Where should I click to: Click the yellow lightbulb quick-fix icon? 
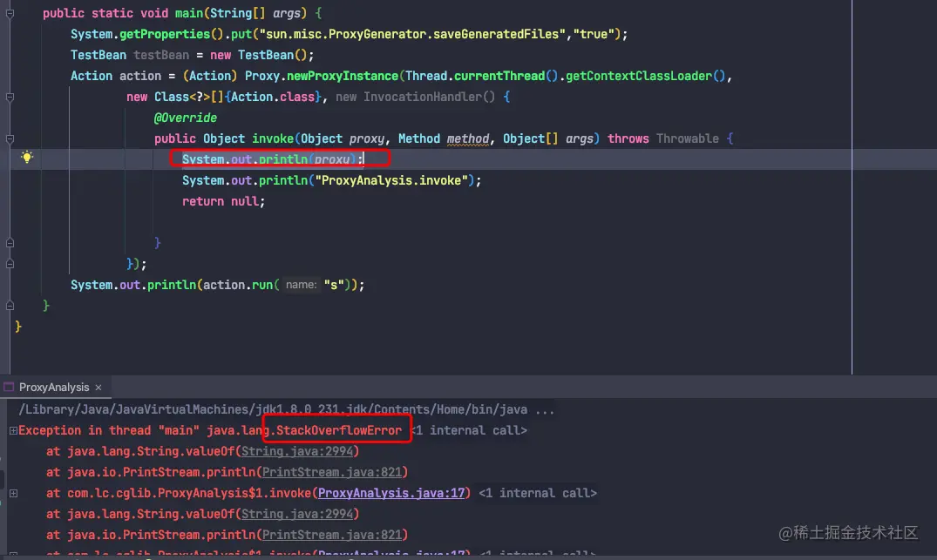pos(27,158)
